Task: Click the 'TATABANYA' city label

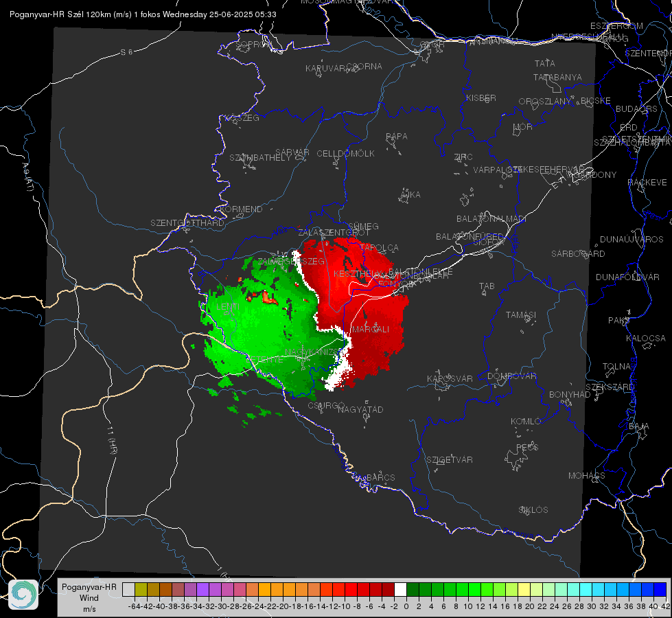Action: click(x=557, y=77)
